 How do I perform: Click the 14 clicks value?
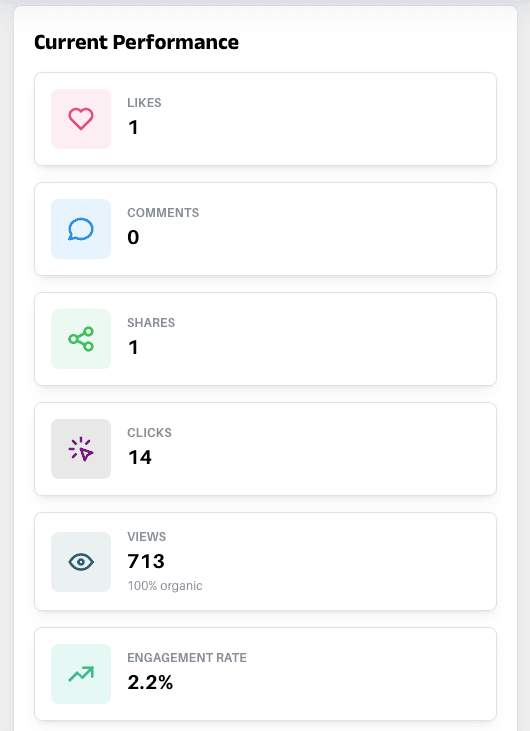click(140, 457)
